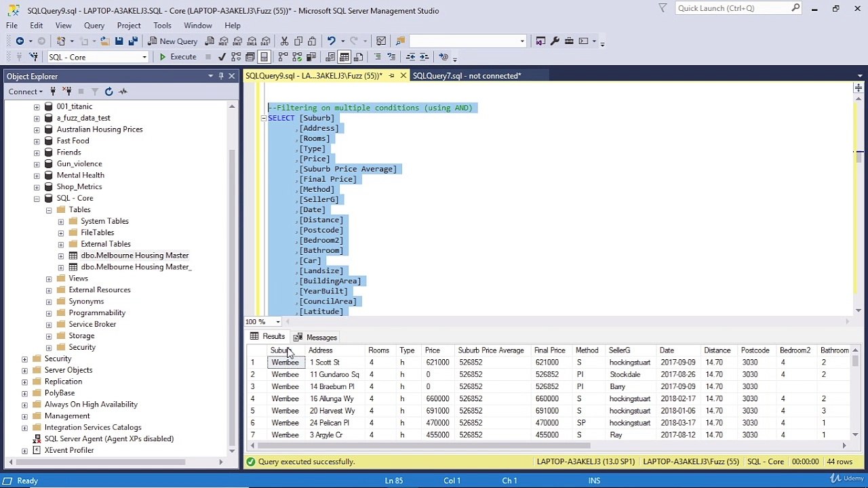Screen dimensions: 868x488
Task: Click the Analysis Services DMX Query icon
Action: (x=238, y=41)
